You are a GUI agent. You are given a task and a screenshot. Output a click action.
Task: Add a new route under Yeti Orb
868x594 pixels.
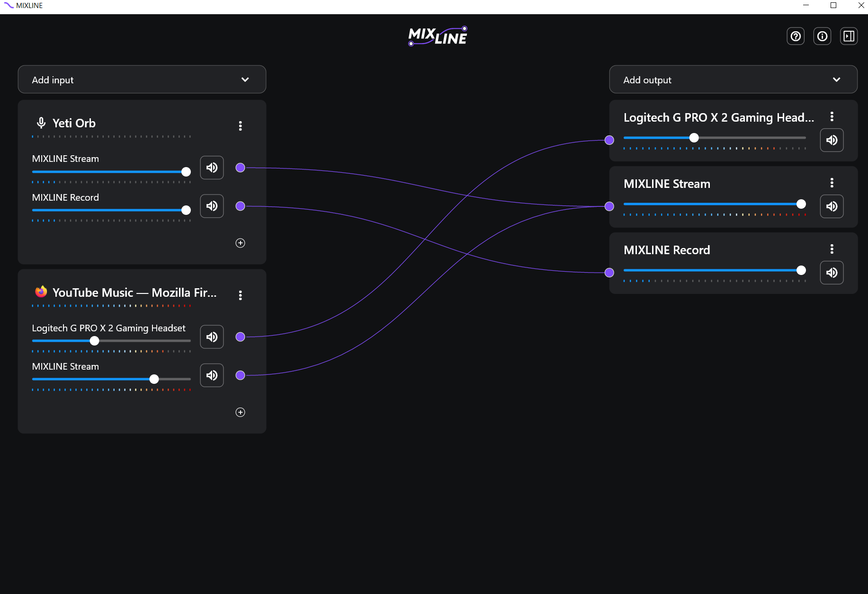241,243
